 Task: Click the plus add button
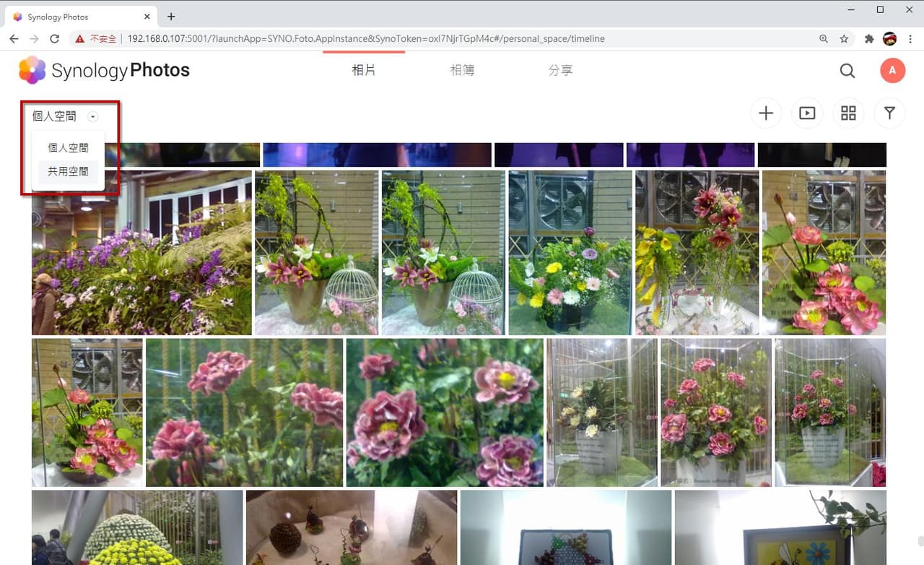(x=766, y=113)
